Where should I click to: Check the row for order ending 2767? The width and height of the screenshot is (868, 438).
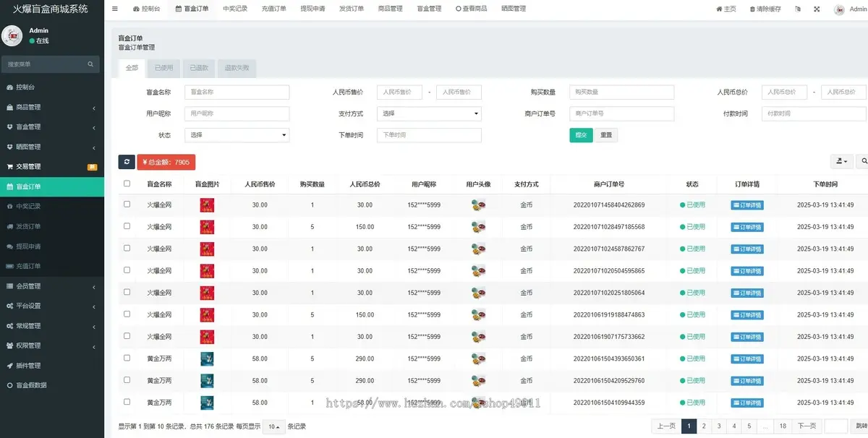point(127,248)
